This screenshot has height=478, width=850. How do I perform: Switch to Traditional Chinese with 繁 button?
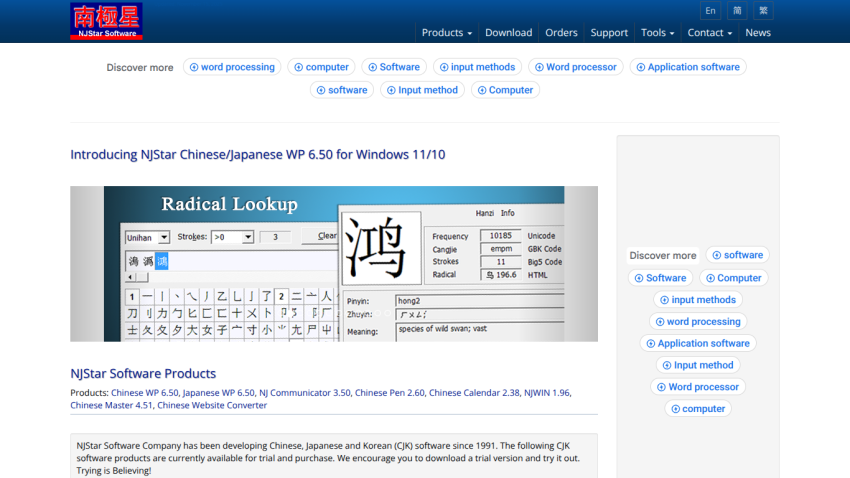[x=763, y=11]
